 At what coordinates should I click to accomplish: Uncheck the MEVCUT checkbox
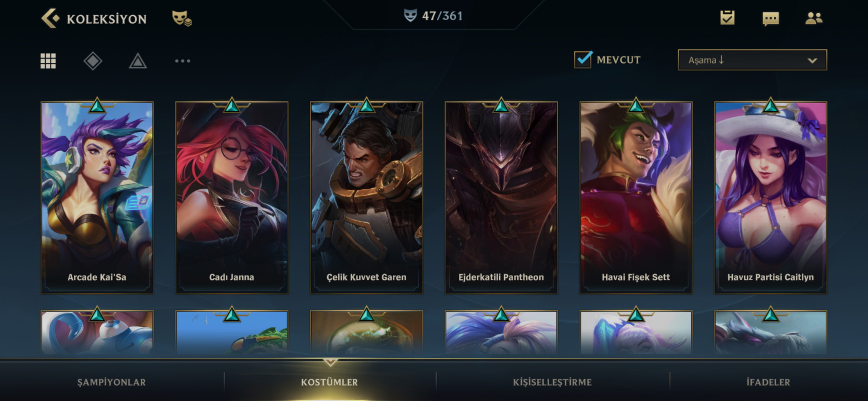tap(583, 59)
